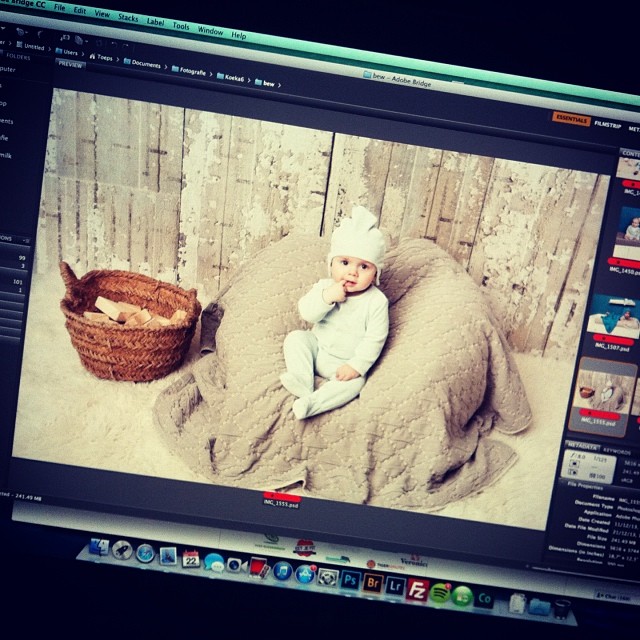Select IMG_1450.psd thumbnail in Content

point(627,237)
